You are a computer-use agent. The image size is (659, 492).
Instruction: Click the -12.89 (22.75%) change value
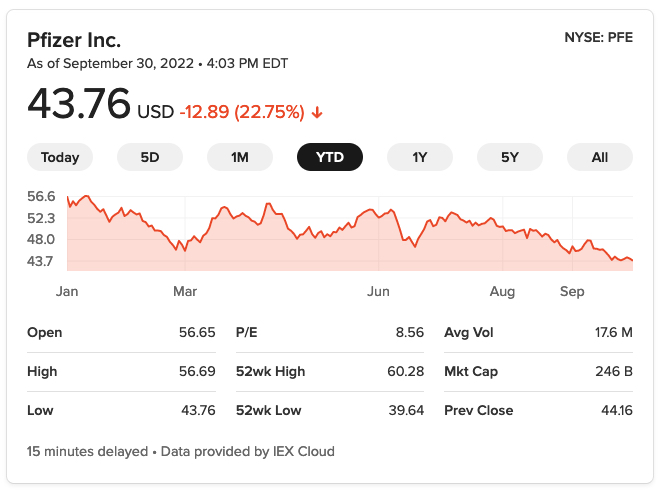(242, 112)
